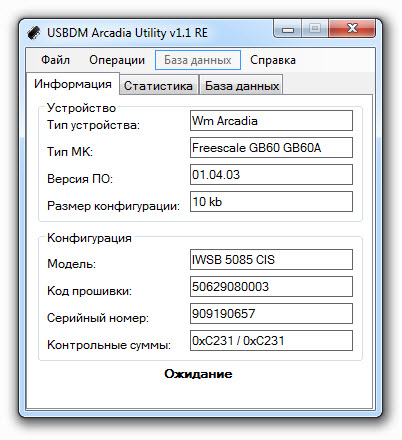Select the Версия ПО field 01.04.03

click(x=271, y=174)
